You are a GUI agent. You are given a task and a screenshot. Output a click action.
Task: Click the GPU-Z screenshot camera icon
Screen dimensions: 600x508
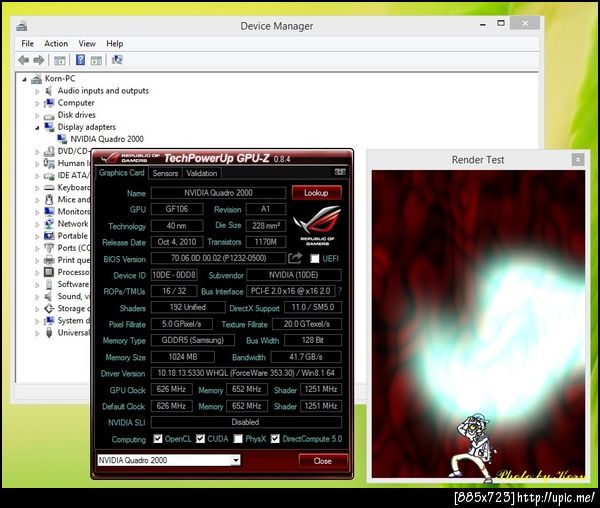[x=340, y=172]
